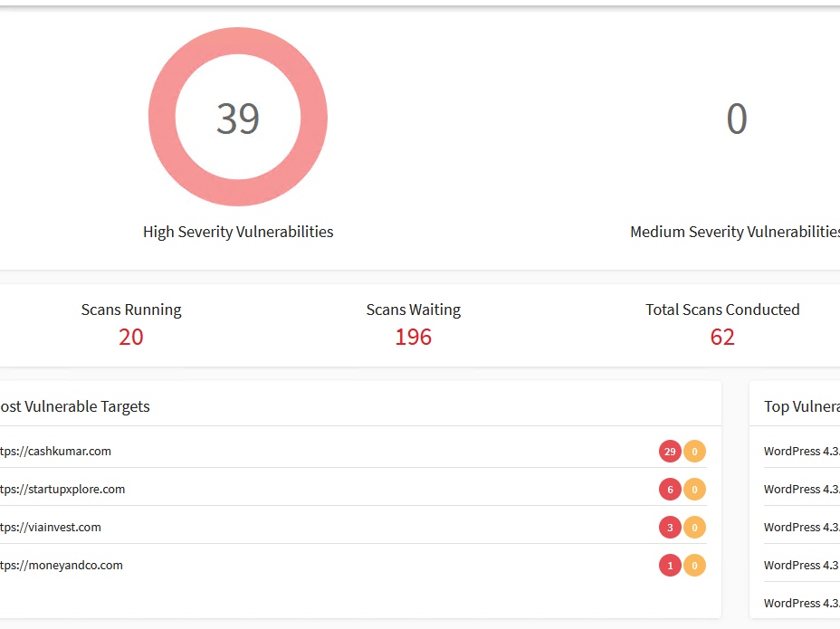
Task: Click the red 6 badge for startupxplore.com
Action: (670, 490)
